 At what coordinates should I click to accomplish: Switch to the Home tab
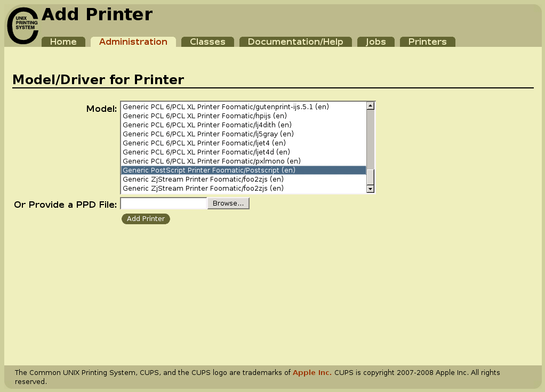(x=63, y=41)
